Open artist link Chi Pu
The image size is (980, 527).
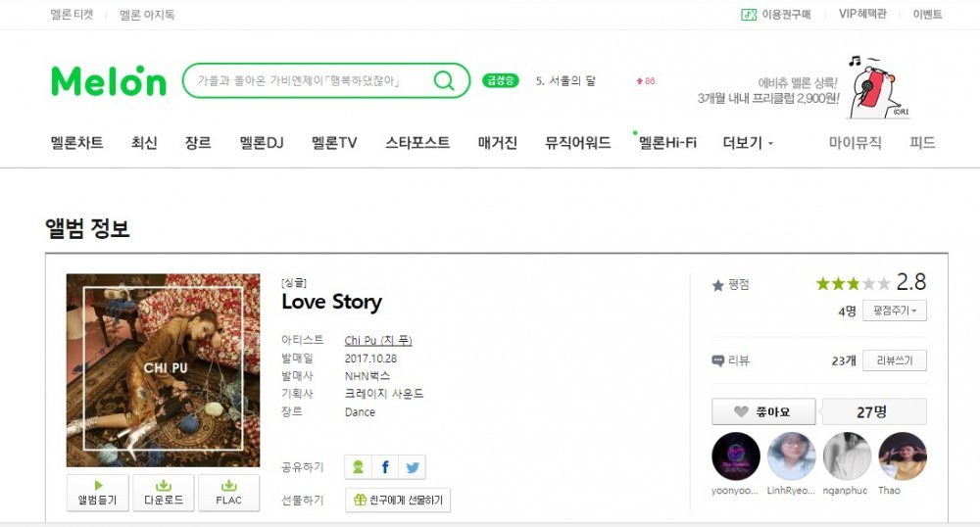coord(378,340)
